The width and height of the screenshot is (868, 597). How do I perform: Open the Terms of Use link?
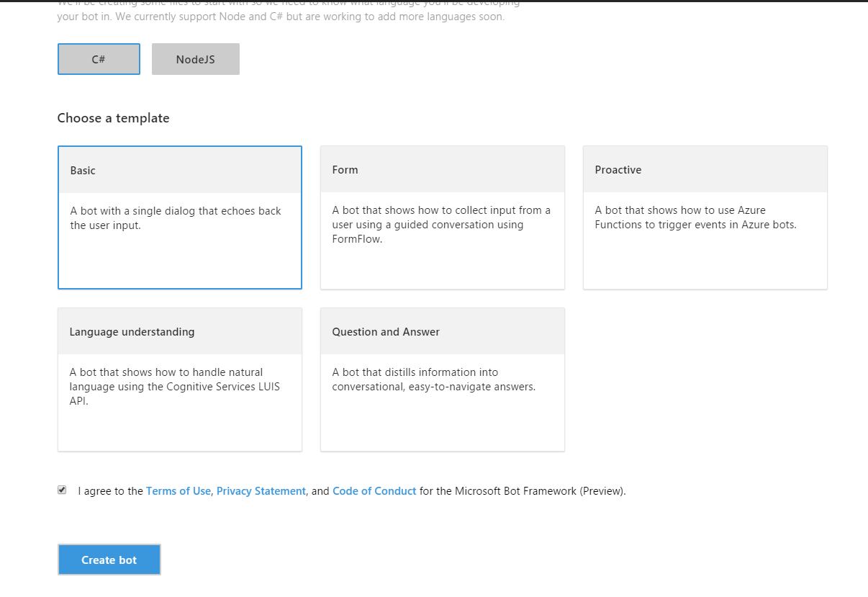click(178, 491)
